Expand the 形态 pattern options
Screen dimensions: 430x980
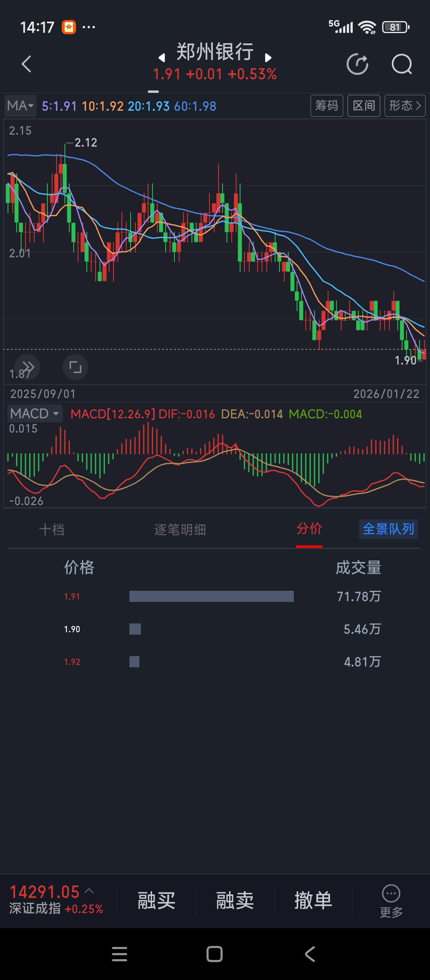coord(405,106)
